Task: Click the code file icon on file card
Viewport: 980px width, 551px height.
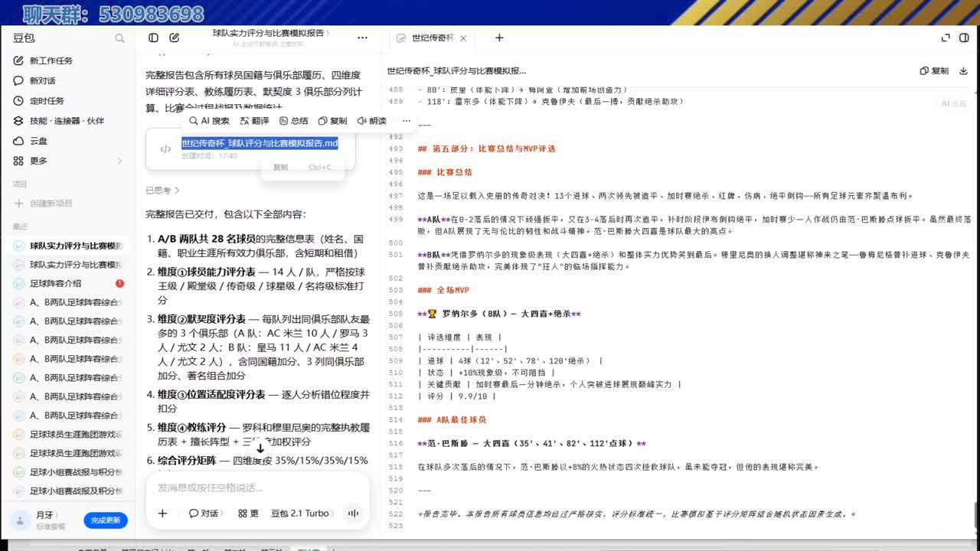Action: (x=165, y=148)
